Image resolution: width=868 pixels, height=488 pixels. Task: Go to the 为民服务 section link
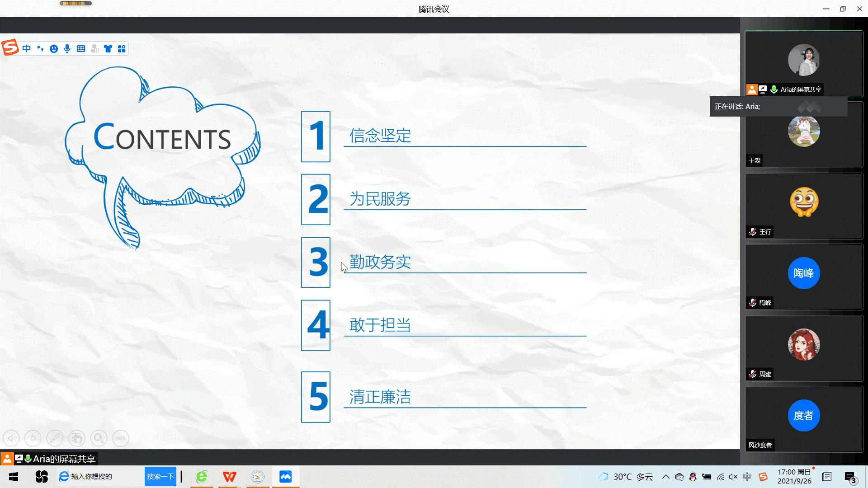pos(380,199)
